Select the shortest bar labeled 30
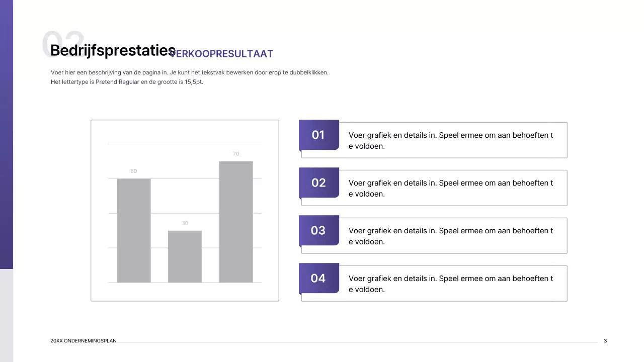 [x=185, y=256]
